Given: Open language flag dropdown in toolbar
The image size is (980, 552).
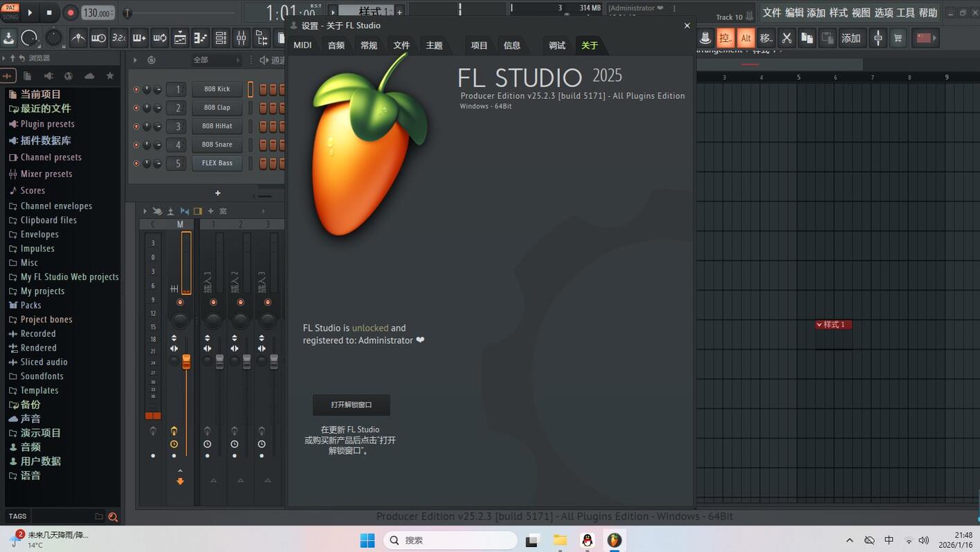Looking at the screenshot, I should (926, 38).
